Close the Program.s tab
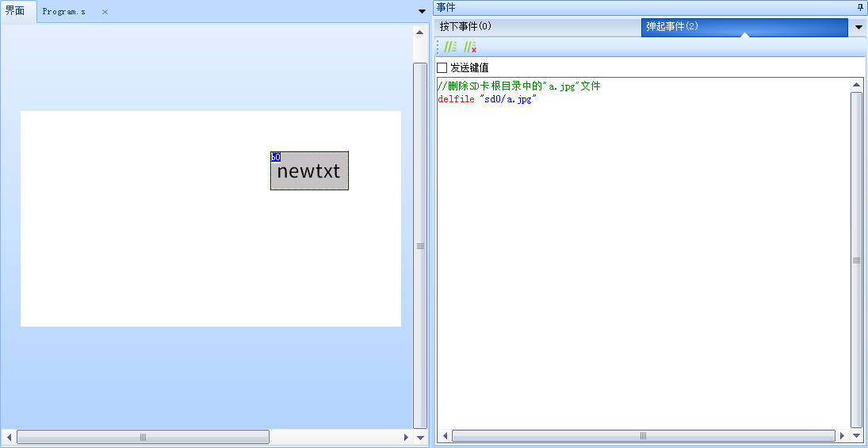 (x=105, y=12)
